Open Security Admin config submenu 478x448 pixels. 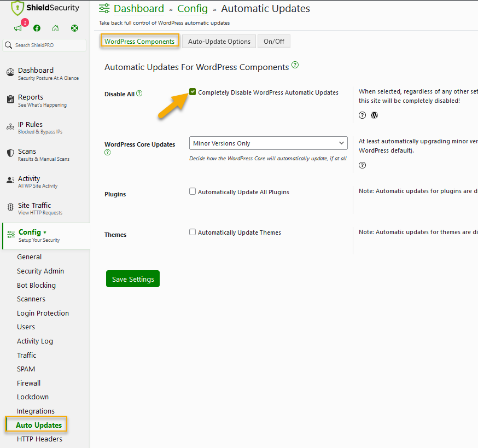[x=40, y=271]
